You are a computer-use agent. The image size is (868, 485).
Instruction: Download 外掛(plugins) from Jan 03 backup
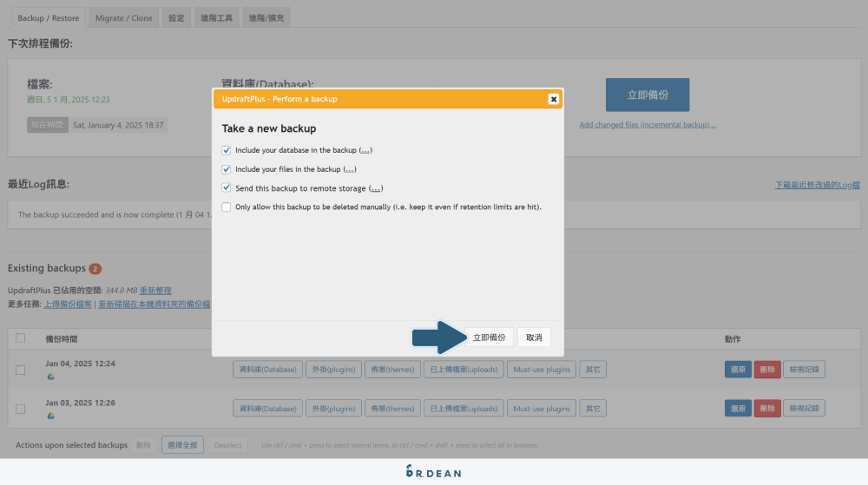coord(333,409)
